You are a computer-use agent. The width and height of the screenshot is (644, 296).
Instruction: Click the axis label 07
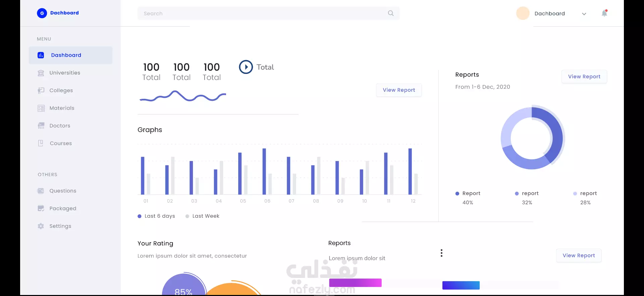291,201
